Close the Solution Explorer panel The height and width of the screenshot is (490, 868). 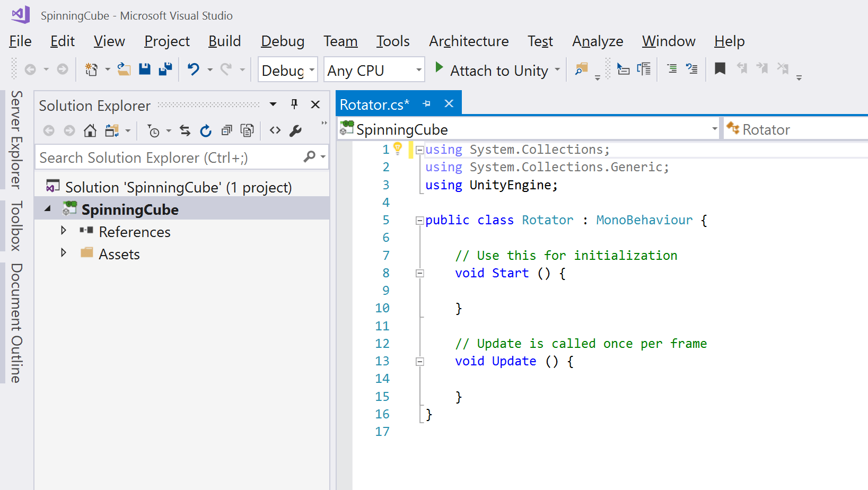(x=315, y=104)
